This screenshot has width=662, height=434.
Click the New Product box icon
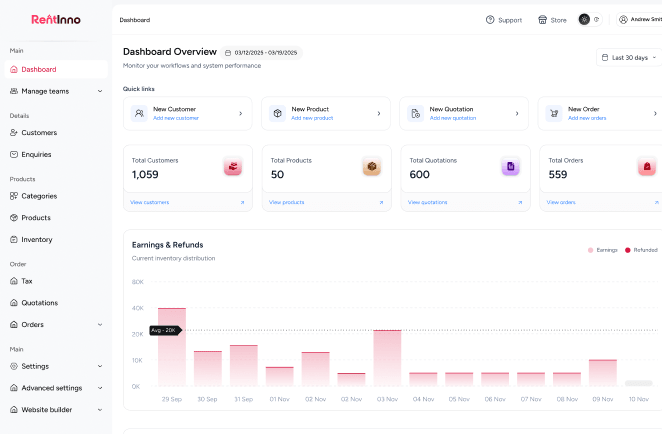(x=277, y=114)
